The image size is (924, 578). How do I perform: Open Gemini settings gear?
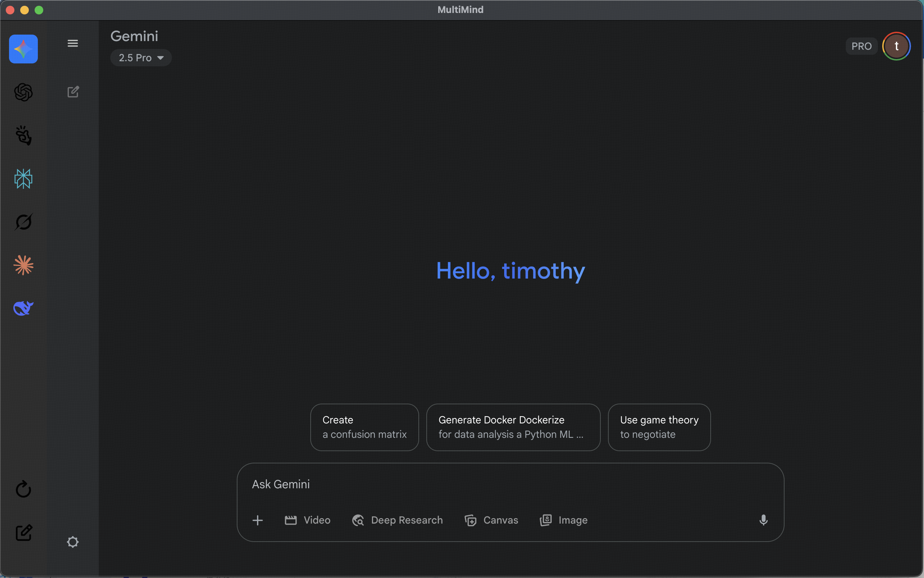coord(73,542)
